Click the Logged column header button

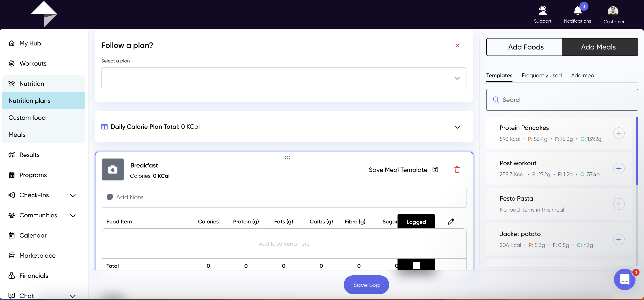(x=416, y=222)
